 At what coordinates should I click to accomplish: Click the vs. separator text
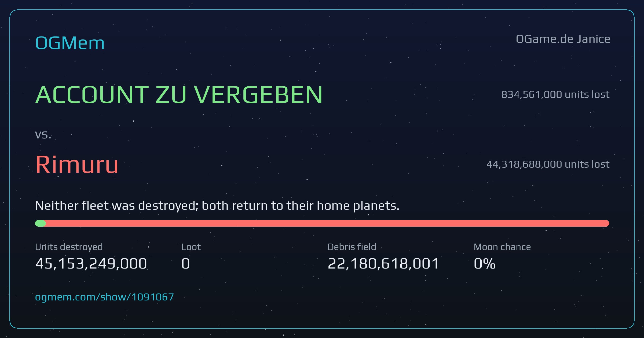pos(43,135)
